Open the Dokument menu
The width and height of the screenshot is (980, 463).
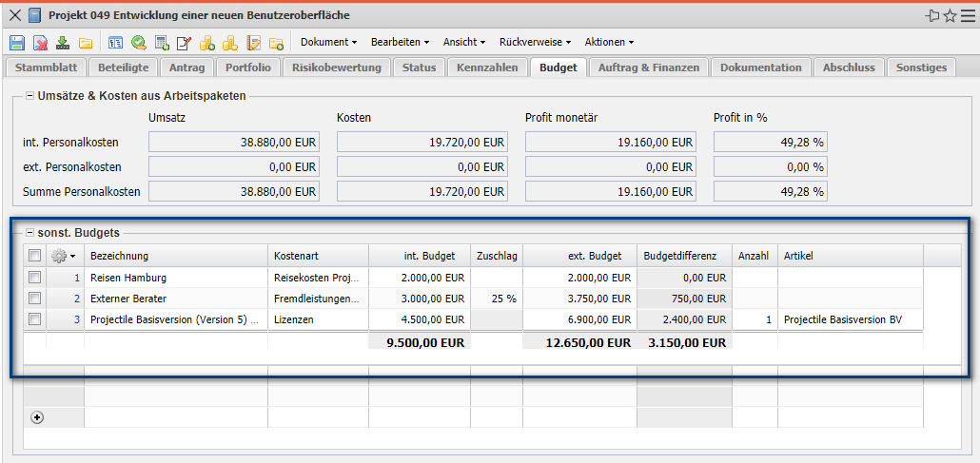click(x=328, y=42)
